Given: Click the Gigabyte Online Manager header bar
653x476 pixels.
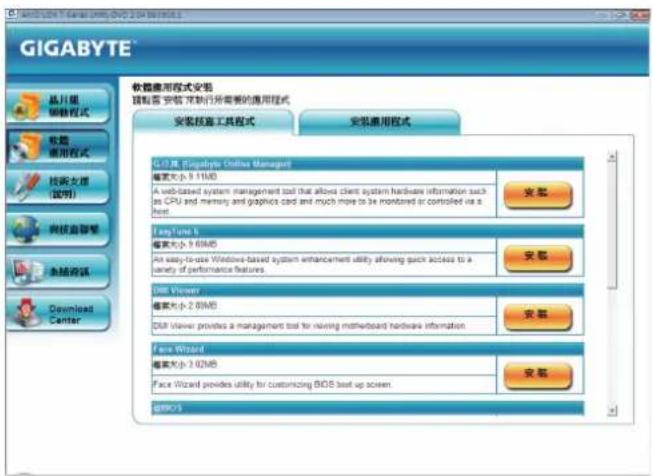Looking at the screenshot, I should [x=368, y=164].
